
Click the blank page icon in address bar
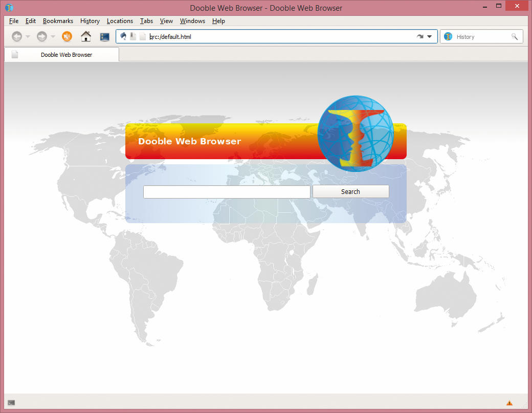(143, 36)
